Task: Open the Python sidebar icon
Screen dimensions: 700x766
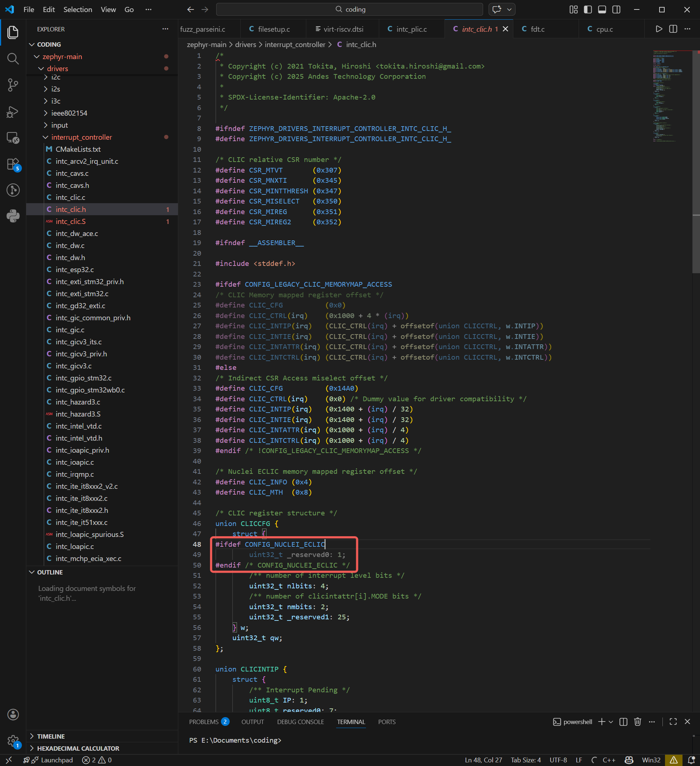Action: pos(13,216)
